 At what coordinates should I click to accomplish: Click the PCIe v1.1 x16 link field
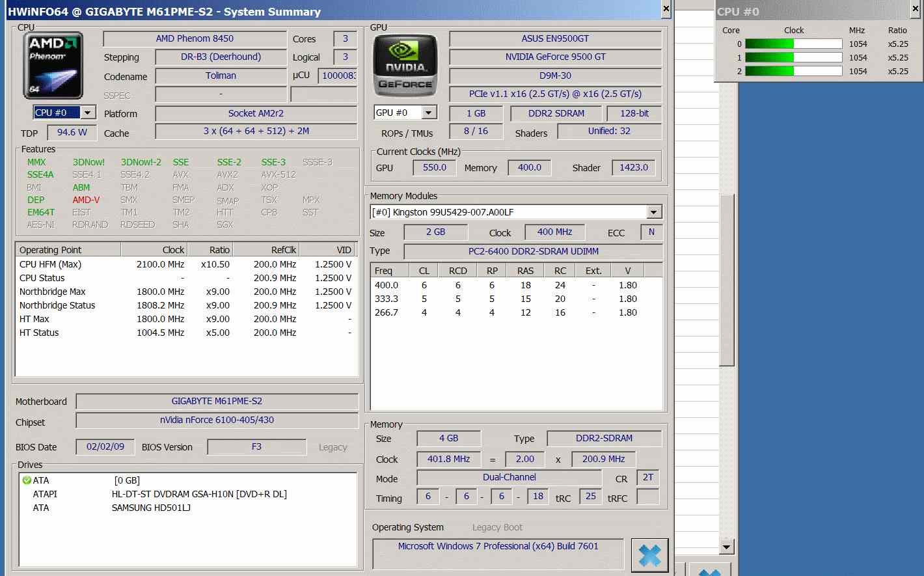[x=555, y=94]
